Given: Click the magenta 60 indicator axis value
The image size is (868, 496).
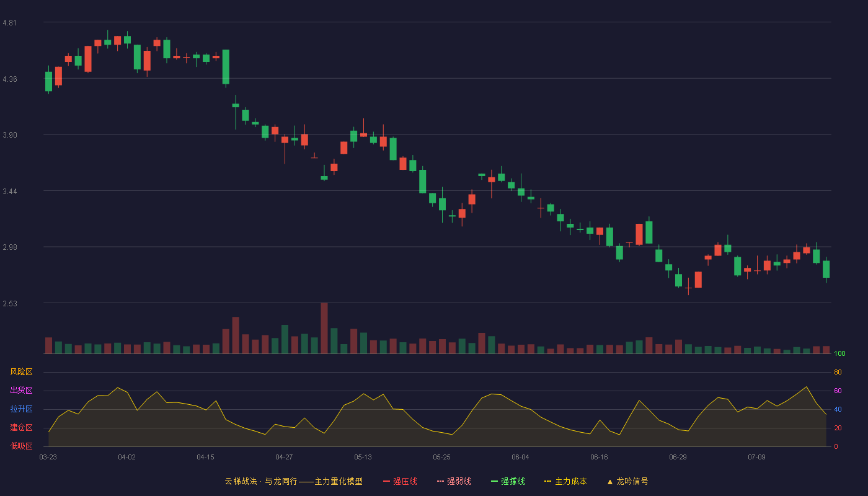Looking at the screenshot, I should [838, 391].
